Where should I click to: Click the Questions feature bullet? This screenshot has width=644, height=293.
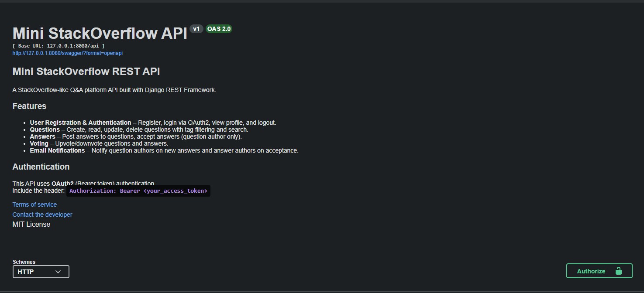(139, 129)
